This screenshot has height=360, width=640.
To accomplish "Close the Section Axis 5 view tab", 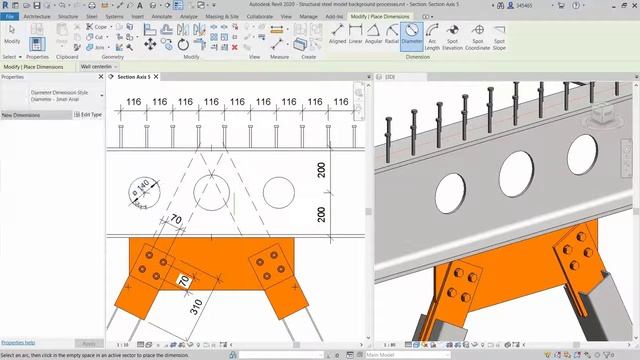I will coord(156,77).
